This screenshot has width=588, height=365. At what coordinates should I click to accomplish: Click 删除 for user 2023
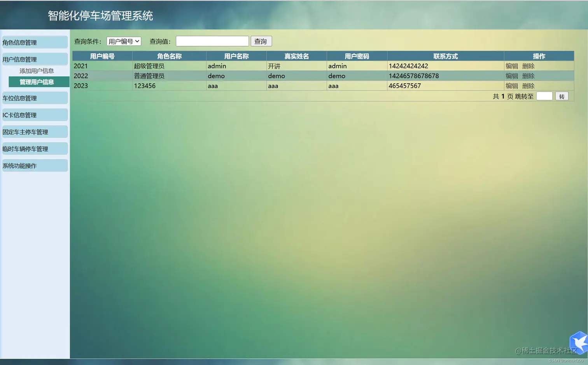(x=528, y=86)
